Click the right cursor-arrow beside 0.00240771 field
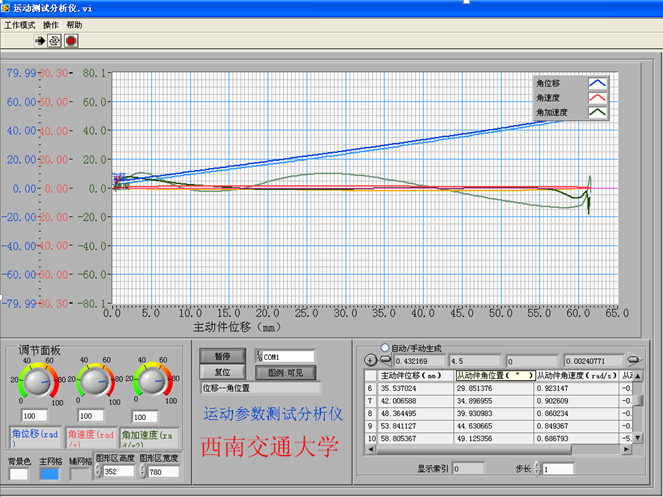This screenshot has width=663, height=497. 634,359
